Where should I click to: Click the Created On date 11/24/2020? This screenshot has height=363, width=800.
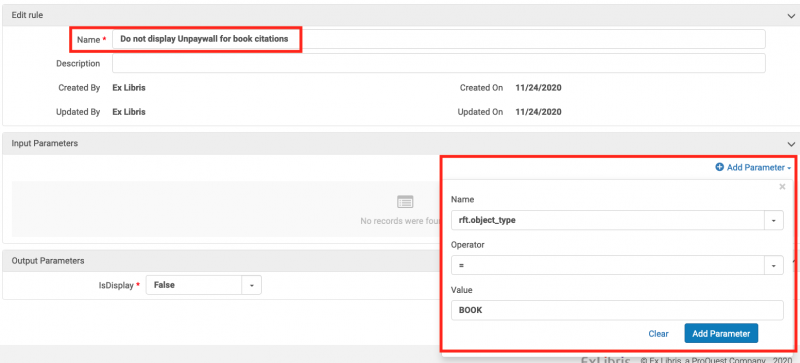pos(538,88)
